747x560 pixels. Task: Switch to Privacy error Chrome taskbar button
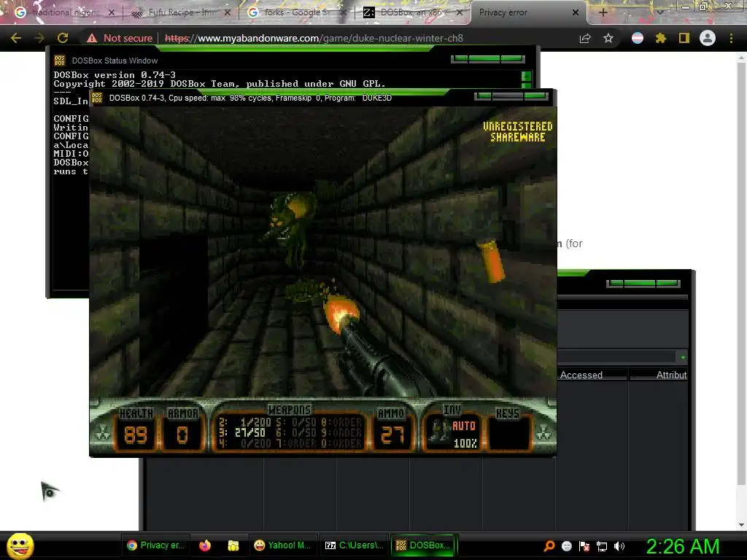point(156,545)
